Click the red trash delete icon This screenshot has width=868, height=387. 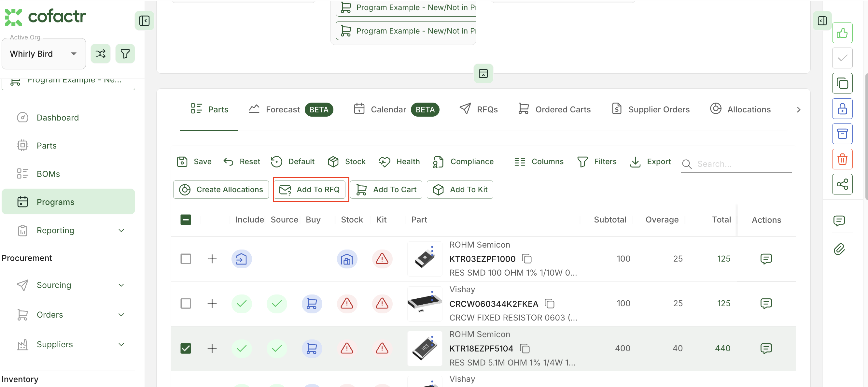click(842, 159)
